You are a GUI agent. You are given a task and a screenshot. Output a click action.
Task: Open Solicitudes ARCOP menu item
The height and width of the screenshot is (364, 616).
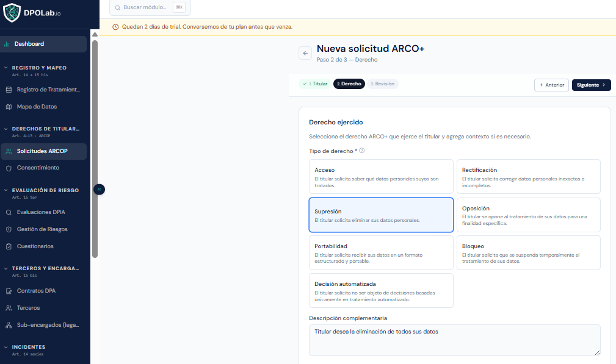pos(43,151)
